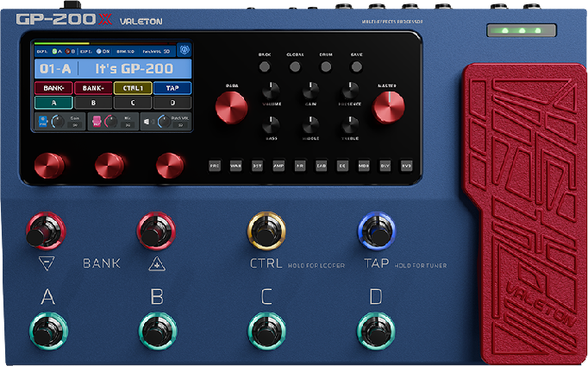This screenshot has height=366, width=588.
Task: Click footswitch D
Action: 376,331
